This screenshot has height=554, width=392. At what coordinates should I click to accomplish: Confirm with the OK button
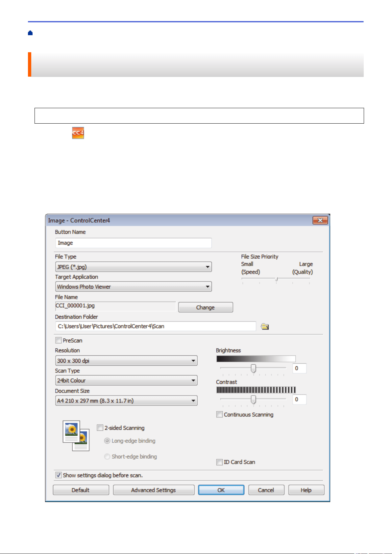(x=221, y=490)
